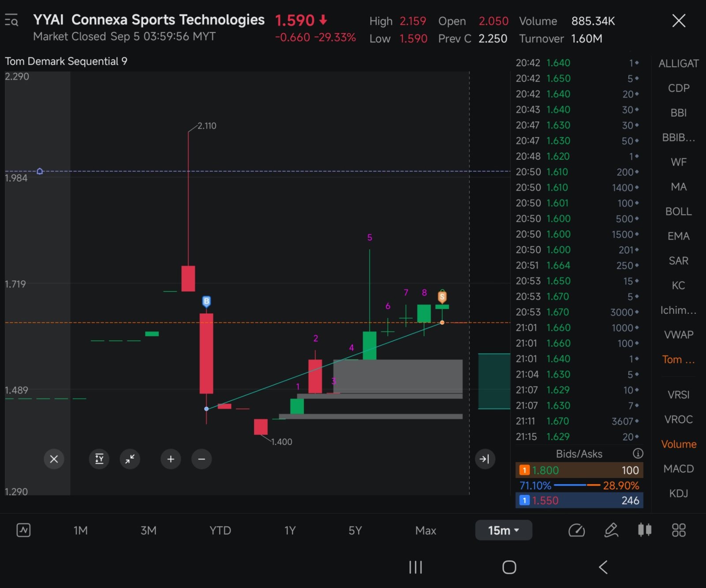706x588 pixels.
Task: Click the chart zoom out minus button
Action: point(202,459)
